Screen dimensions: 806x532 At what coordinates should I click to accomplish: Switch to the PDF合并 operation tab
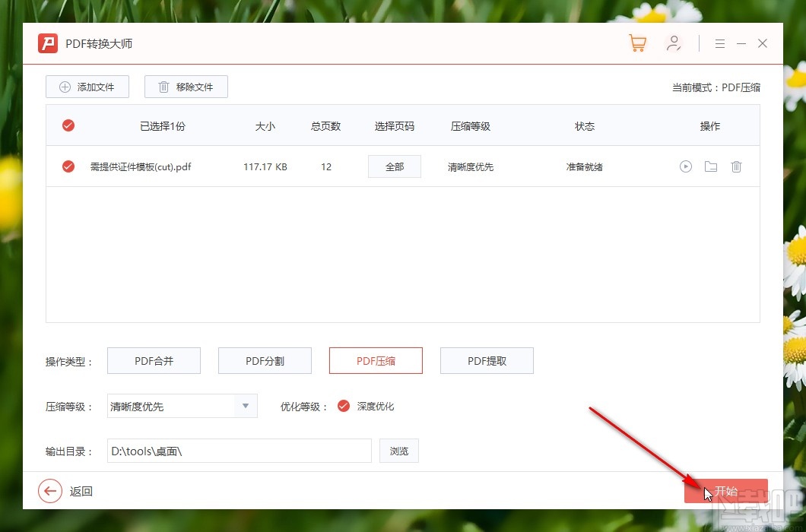[154, 360]
